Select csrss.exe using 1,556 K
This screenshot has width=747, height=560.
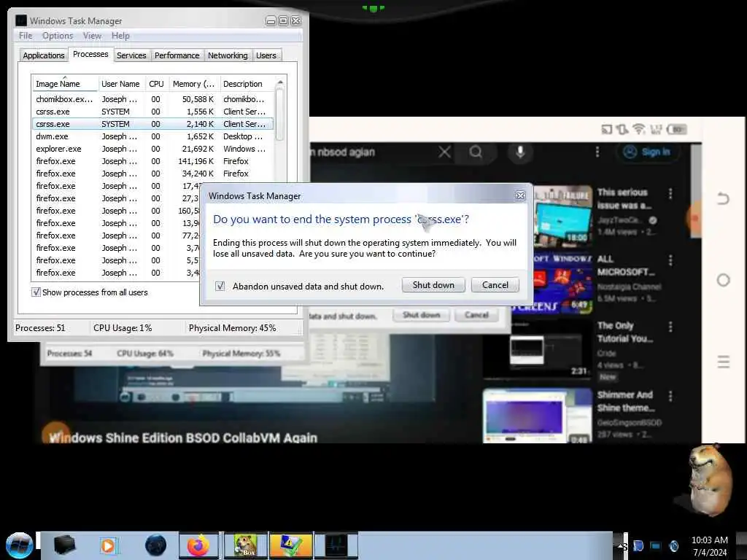click(152, 112)
